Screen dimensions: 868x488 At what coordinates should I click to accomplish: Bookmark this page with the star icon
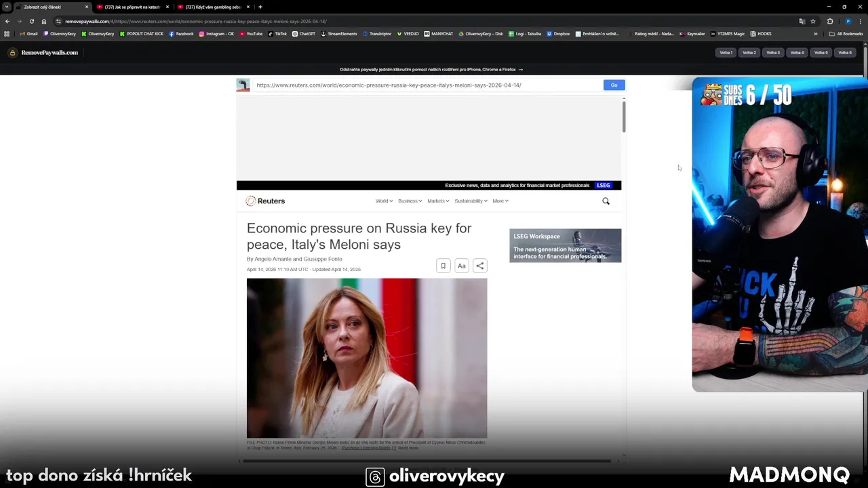(x=813, y=21)
